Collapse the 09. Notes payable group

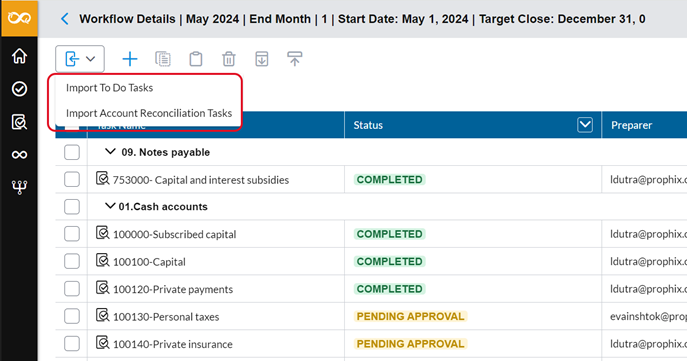point(110,152)
